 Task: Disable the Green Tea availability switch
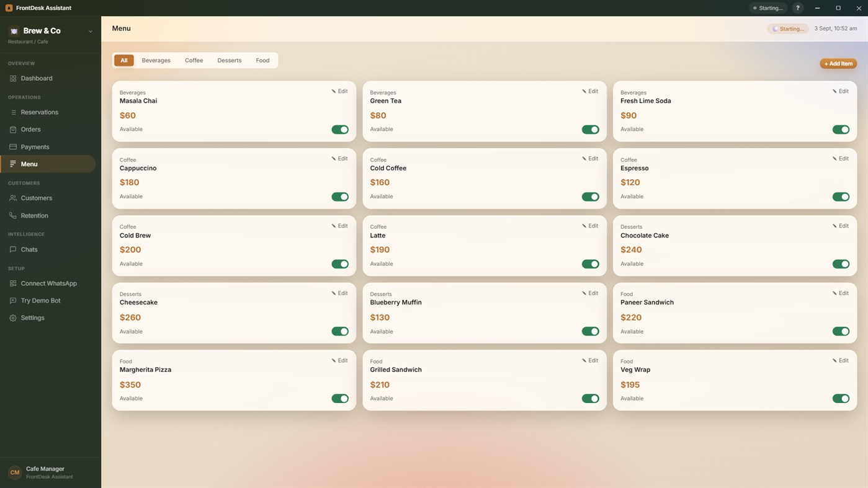(x=590, y=130)
